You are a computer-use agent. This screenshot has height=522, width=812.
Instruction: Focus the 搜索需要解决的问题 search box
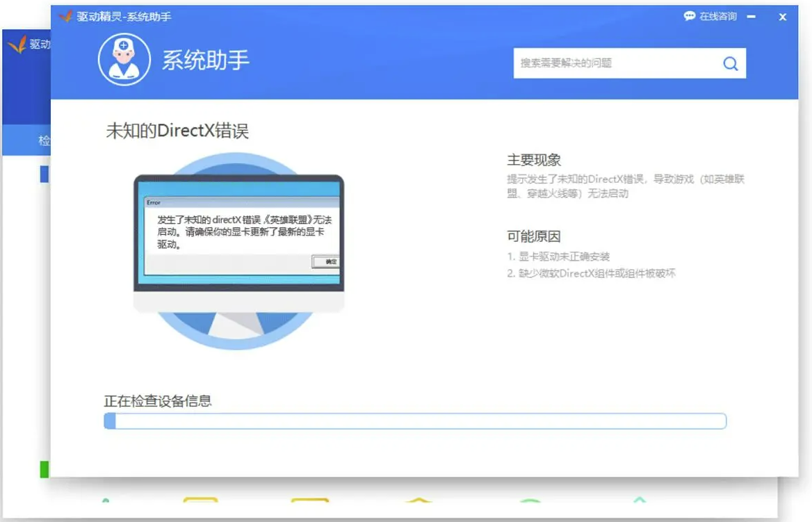[x=615, y=63]
